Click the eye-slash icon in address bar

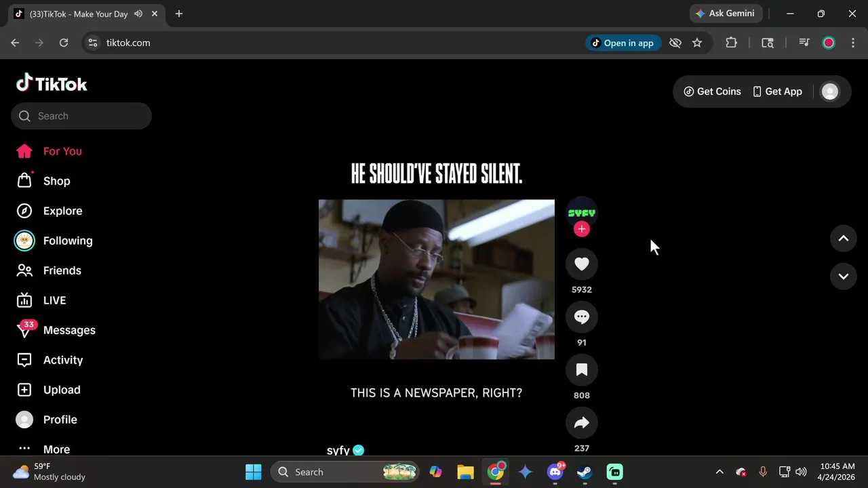pyautogui.click(x=675, y=43)
